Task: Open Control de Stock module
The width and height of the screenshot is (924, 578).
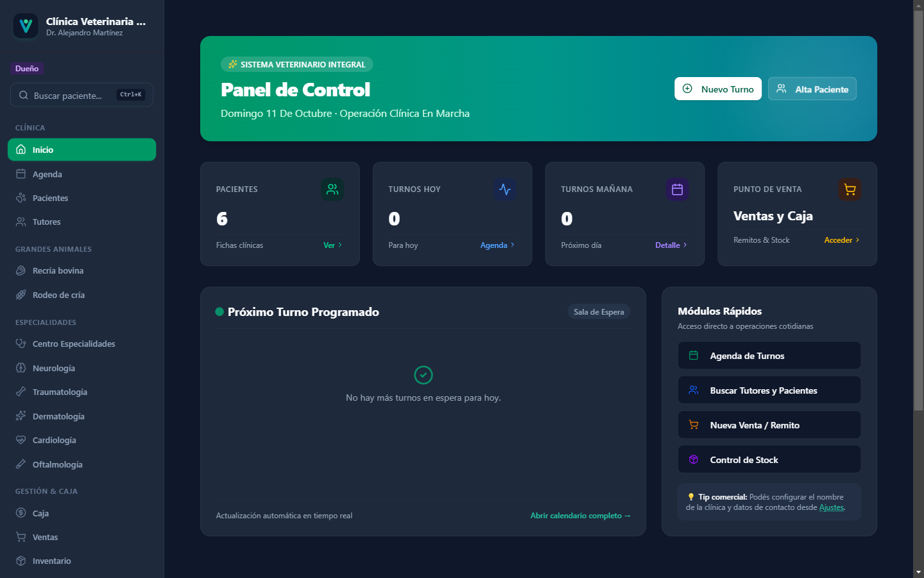Action: tap(769, 459)
